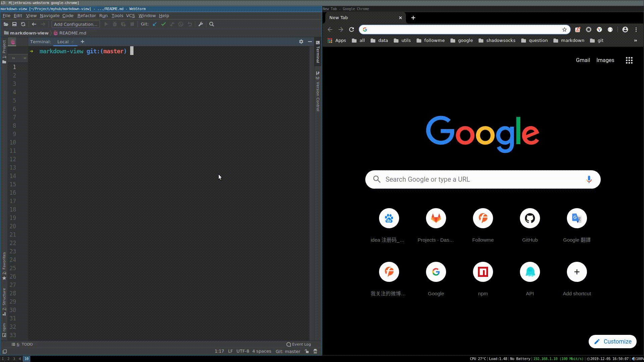644x362 pixels.
Task: Open the Gmail link
Action: pos(583,60)
